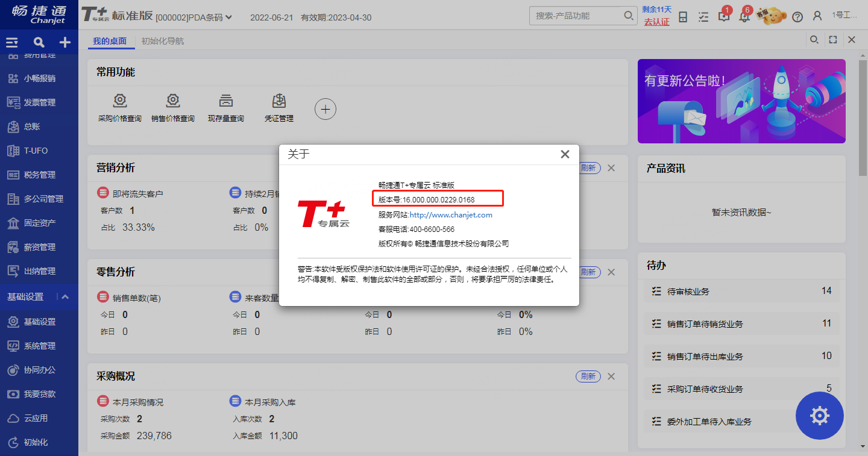The image size is (868, 456).
Task: Close the 关于 dialog with X
Action: tap(565, 154)
